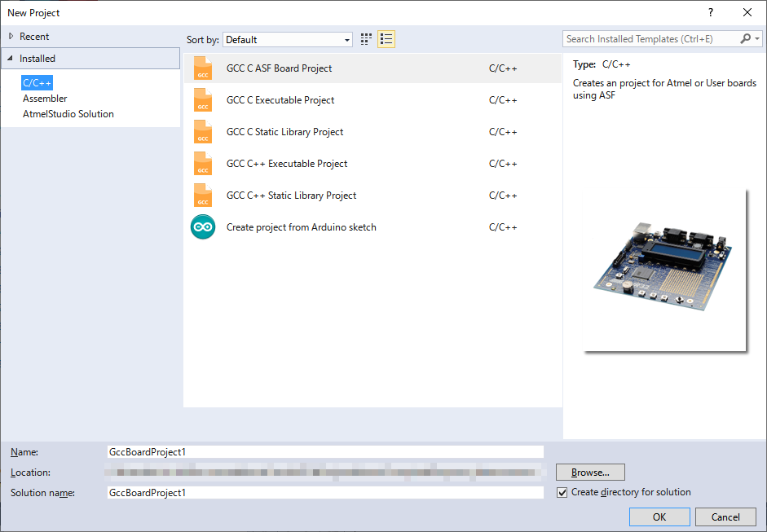
Task: Focus the project Name field
Action: point(325,452)
